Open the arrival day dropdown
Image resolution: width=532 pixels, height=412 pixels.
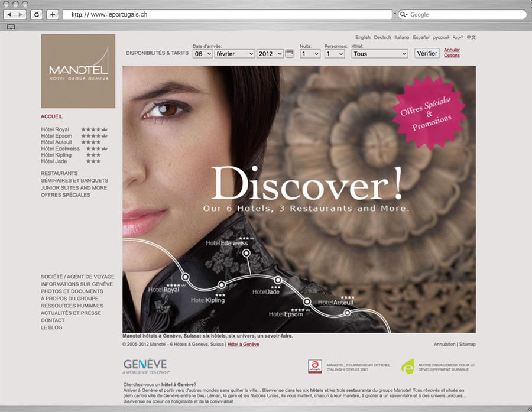point(203,54)
